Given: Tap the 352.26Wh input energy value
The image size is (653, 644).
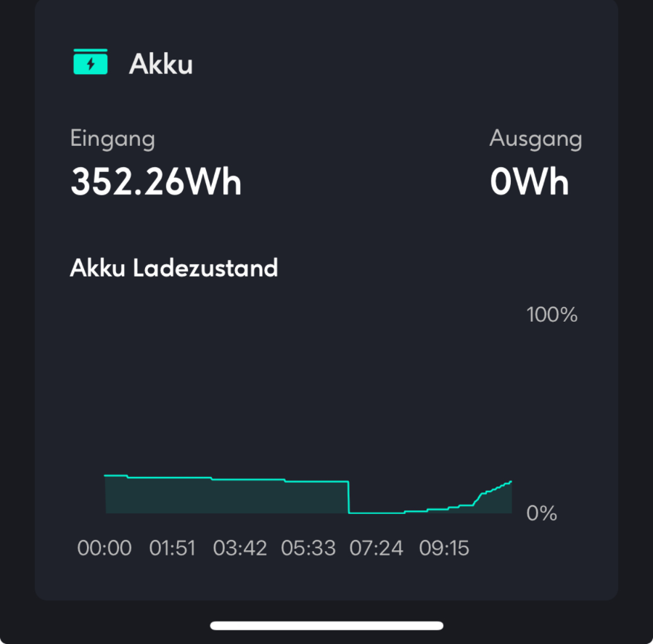Looking at the screenshot, I should pyautogui.click(x=156, y=182).
